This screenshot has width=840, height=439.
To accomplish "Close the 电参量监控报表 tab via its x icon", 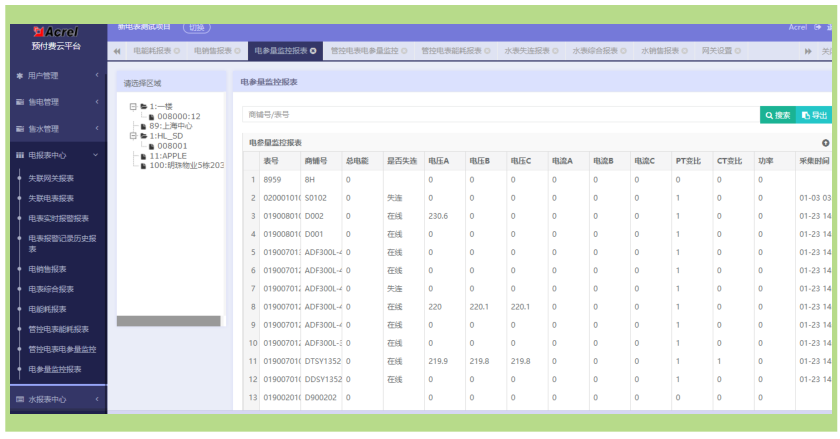I will [313, 51].
